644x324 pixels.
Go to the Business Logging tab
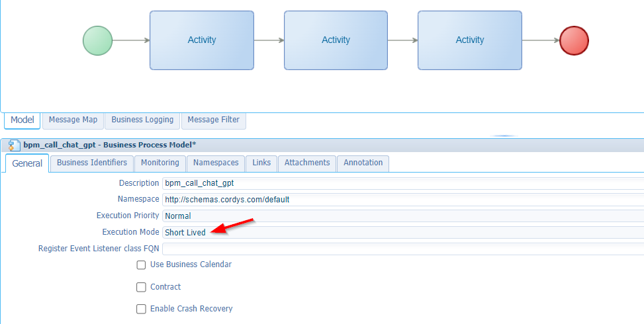[142, 120]
